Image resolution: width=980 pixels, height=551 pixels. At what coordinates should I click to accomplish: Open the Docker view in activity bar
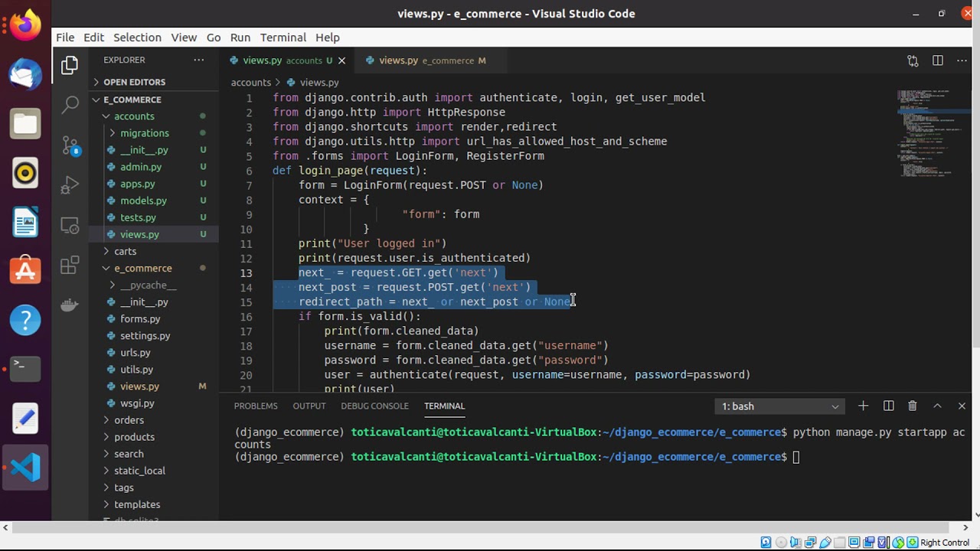pyautogui.click(x=70, y=305)
